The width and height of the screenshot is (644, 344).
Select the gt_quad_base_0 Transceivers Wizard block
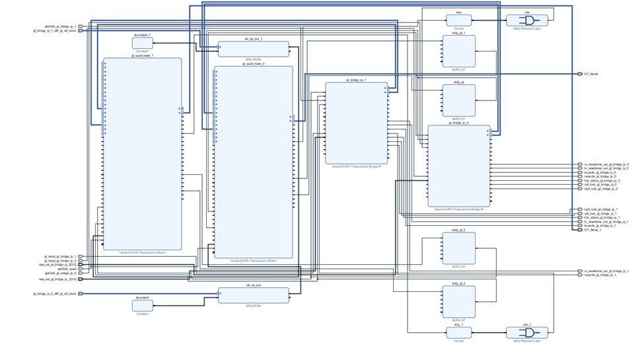point(254,162)
